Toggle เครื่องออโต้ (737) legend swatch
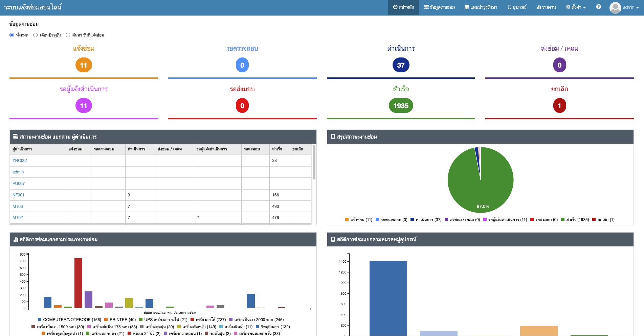Image resolution: width=644 pixels, height=336 pixels. 192,319
